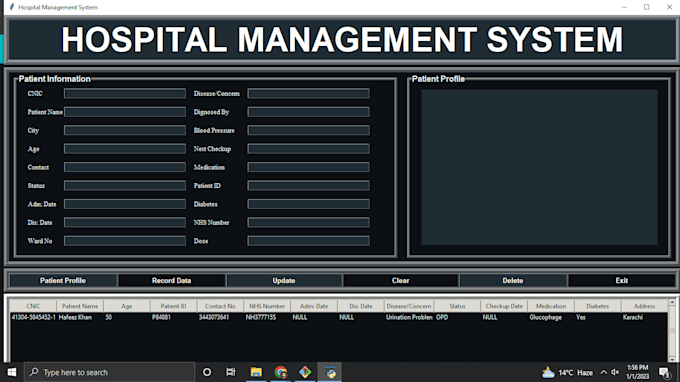Click the contact number 3443073641
The height and width of the screenshot is (382, 680).
click(x=214, y=317)
